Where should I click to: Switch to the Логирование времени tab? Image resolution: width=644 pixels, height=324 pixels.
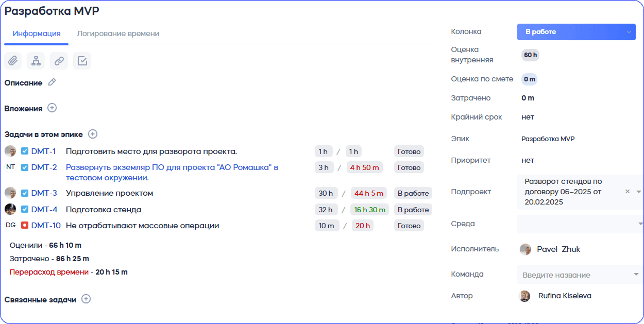(x=118, y=33)
